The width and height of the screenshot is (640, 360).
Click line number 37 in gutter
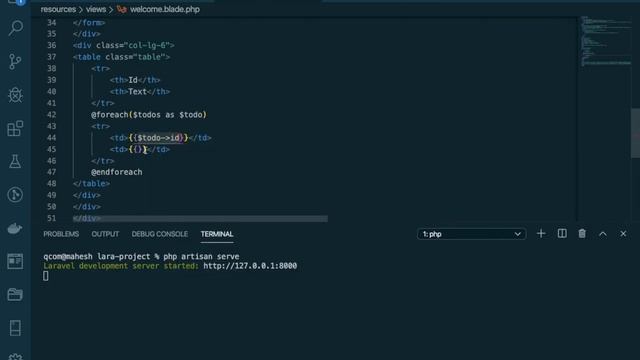click(x=51, y=57)
